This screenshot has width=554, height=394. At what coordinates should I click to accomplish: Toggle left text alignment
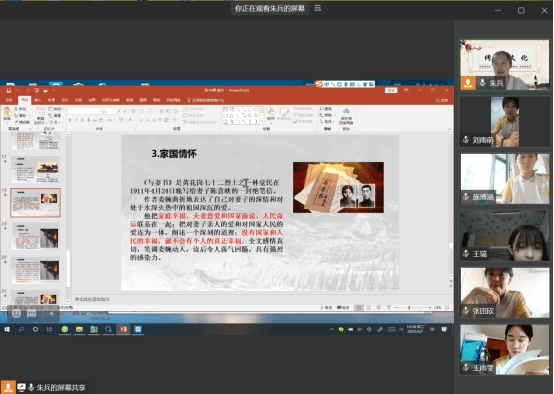click(142, 120)
